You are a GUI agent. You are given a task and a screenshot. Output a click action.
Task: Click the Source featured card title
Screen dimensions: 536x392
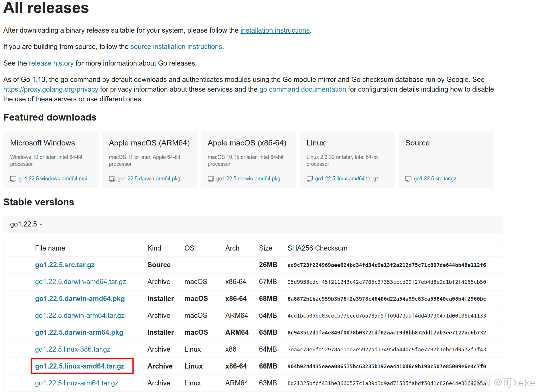[x=417, y=143]
